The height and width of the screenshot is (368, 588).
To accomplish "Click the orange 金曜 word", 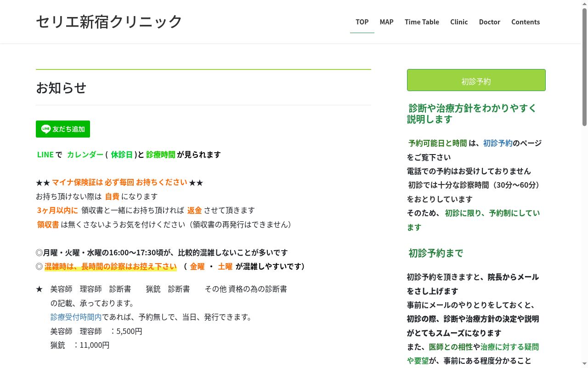I will click(197, 266).
